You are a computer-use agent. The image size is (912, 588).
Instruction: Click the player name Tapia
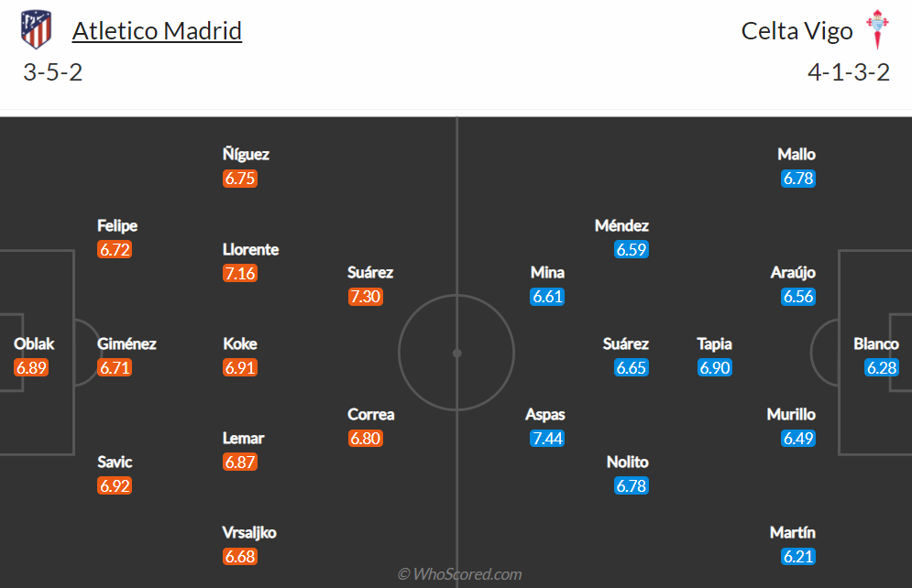[714, 344]
